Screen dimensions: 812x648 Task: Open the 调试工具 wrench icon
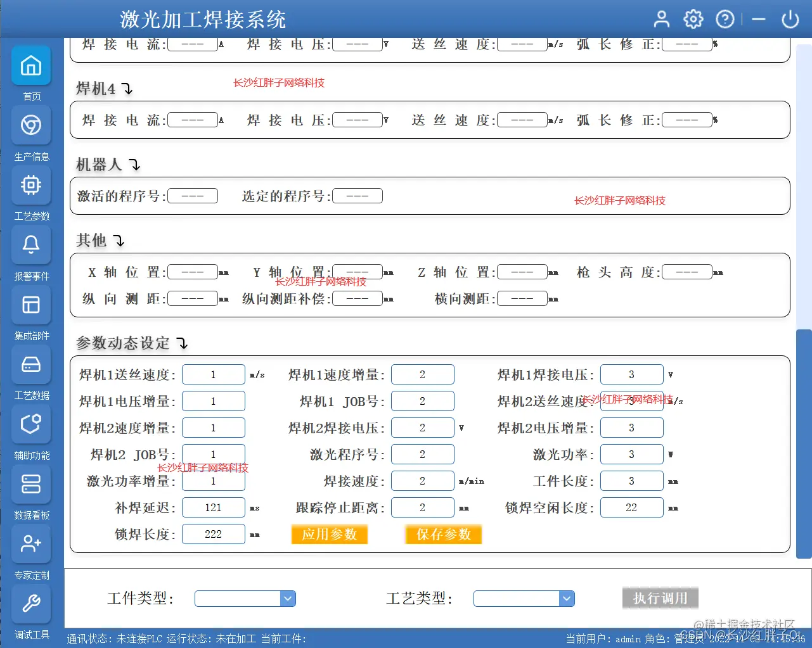click(31, 604)
